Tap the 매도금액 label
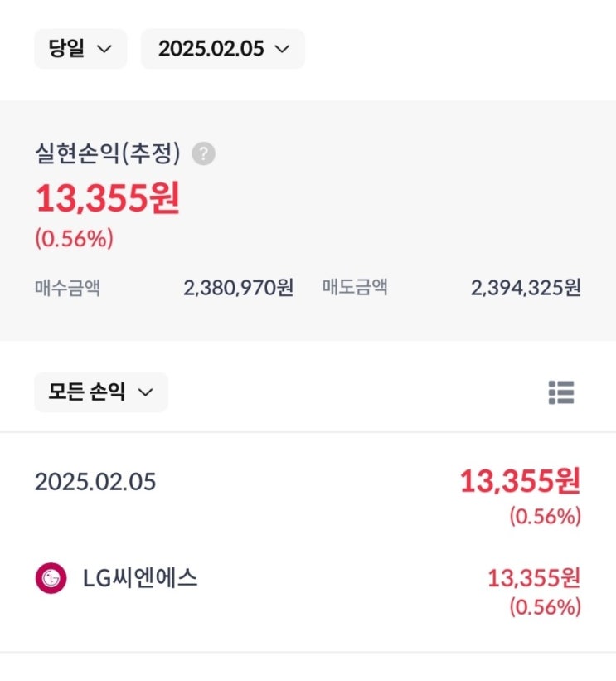This screenshot has height=681, width=616. (355, 288)
